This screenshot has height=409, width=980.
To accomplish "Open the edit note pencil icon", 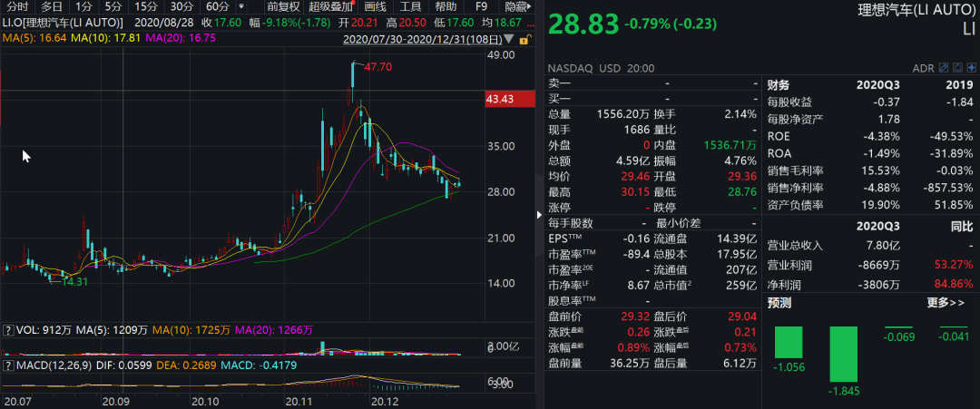I will 943,67.
